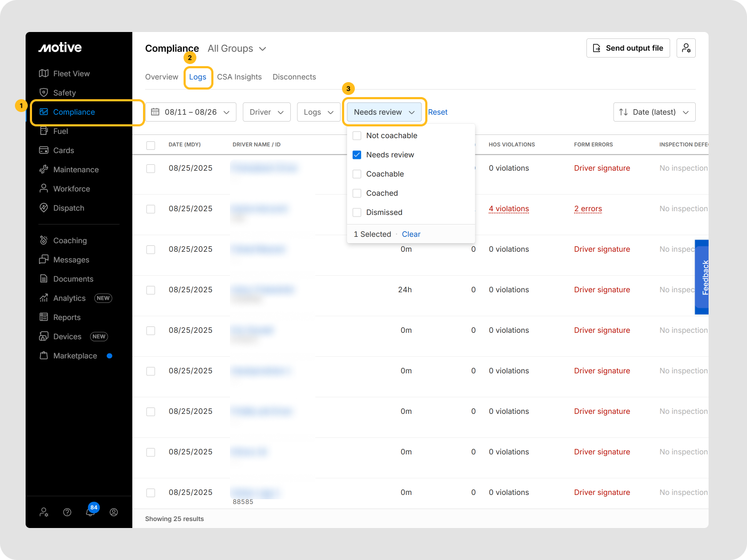The width and height of the screenshot is (747, 560).
Task: Tick the Dismissed filter checkbox
Action: pyautogui.click(x=357, y=212)
